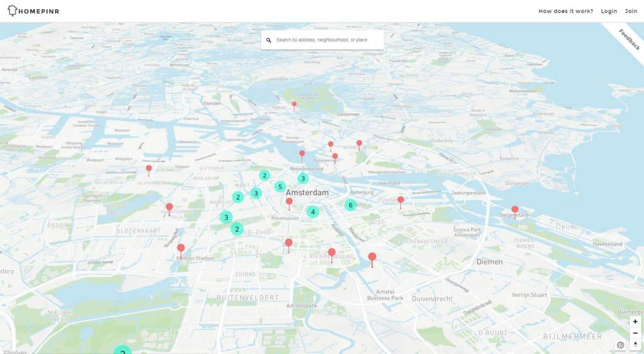
Task: Click the search magnifier icon
Action: pyautogui.click(x=269, y=40)
